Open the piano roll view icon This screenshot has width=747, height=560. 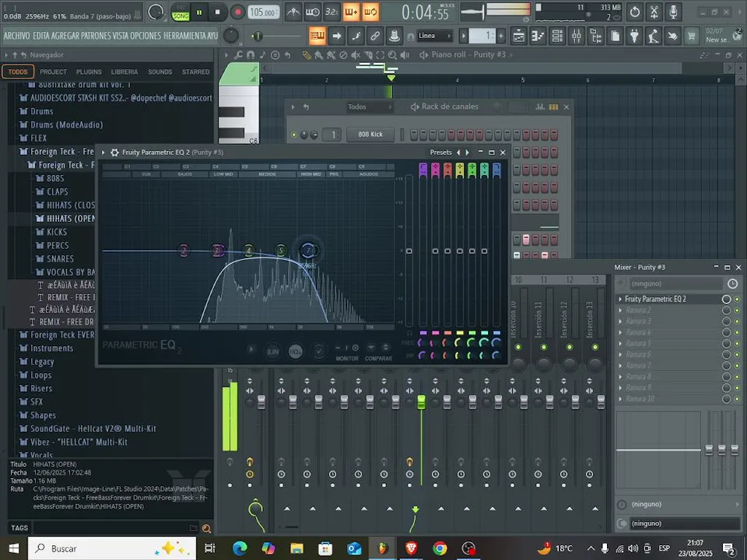coord(538,37)
